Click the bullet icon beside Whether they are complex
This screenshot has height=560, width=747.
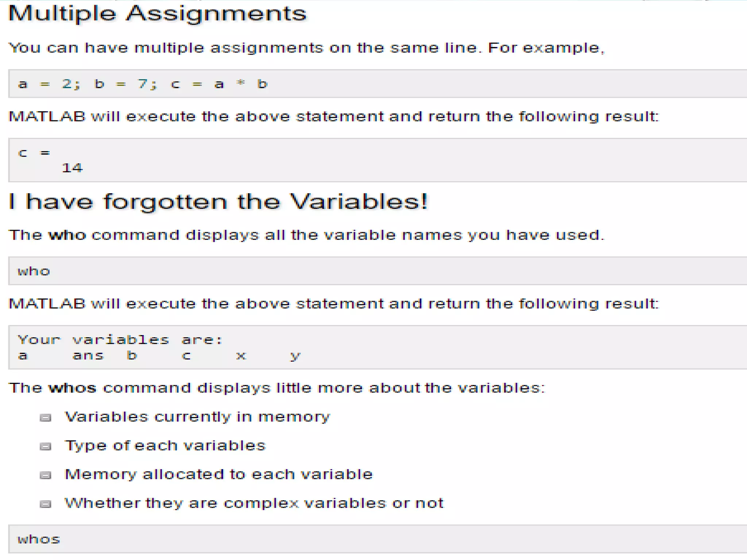click(x=45, y=504)
